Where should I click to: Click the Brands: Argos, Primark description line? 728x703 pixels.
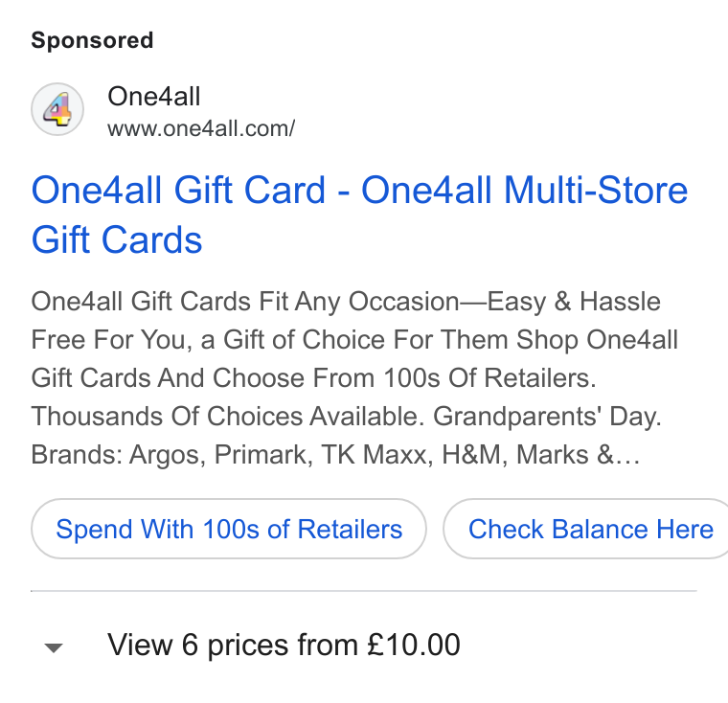(x=335, y=455)
